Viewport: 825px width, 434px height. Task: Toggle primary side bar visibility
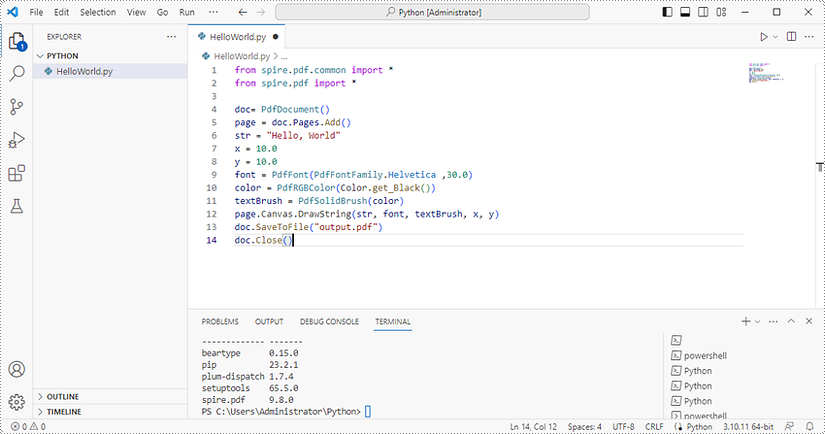pos(667,12)
